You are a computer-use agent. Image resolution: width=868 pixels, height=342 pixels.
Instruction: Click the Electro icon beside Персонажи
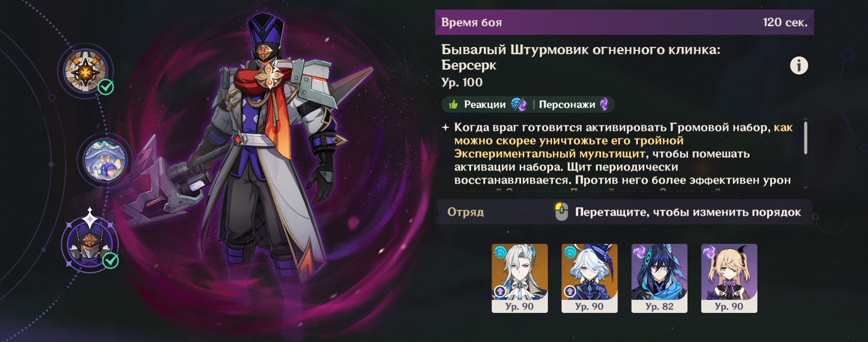(x=604, y=104)
